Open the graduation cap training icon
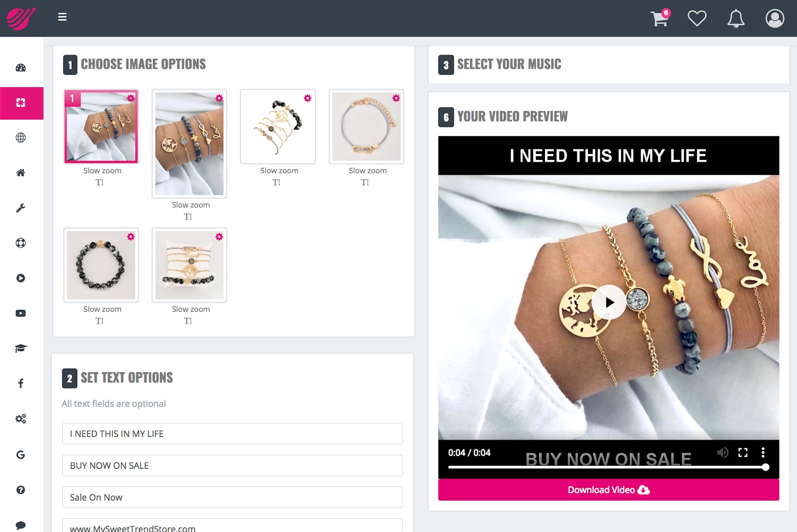 20,348
